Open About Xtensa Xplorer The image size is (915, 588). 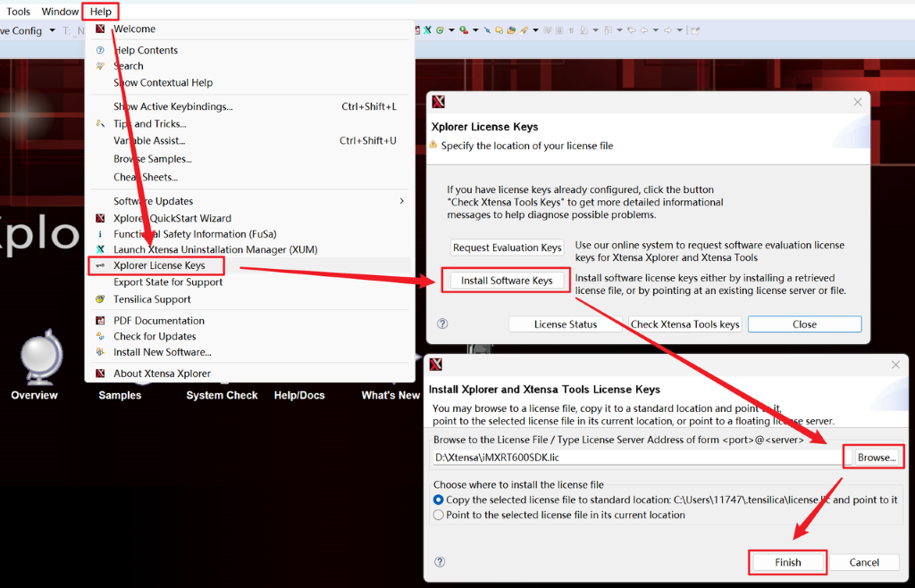[162, 374]
